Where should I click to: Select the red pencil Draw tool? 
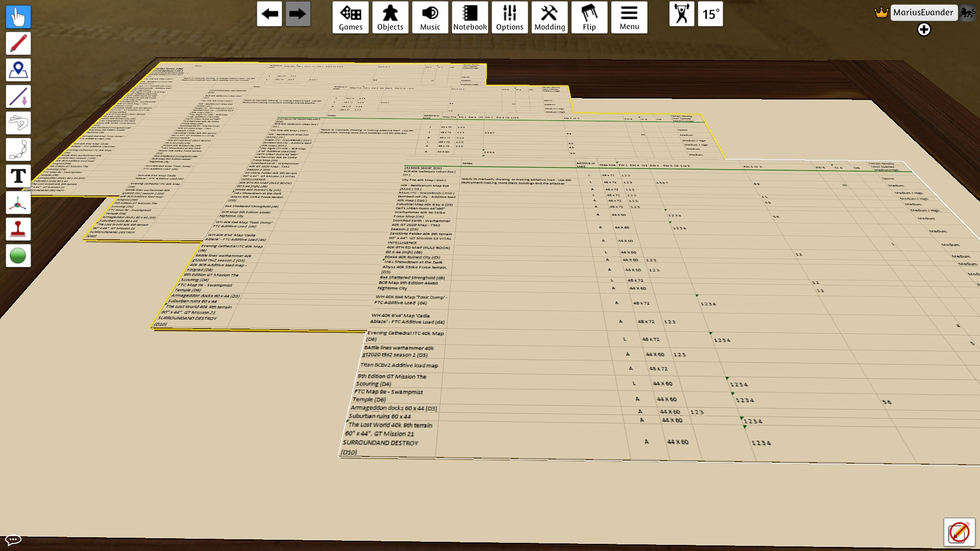(18, 43)
